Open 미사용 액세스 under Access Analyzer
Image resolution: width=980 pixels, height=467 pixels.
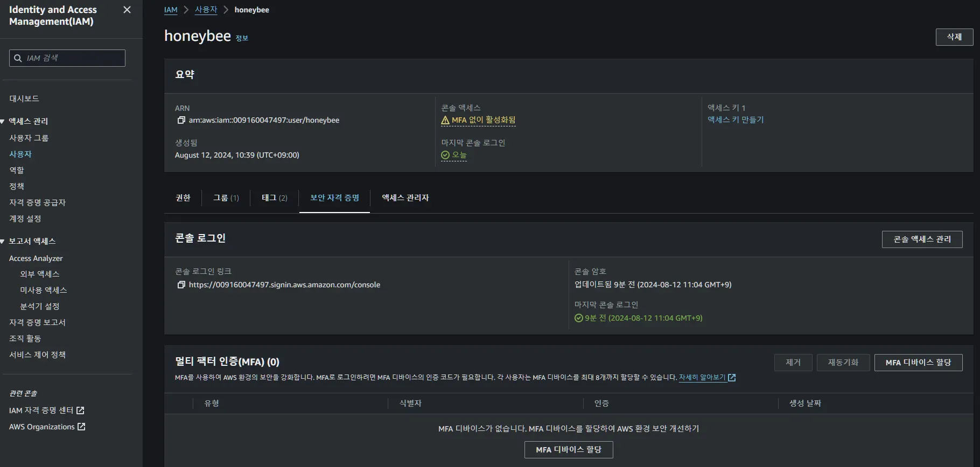point(44,291)
